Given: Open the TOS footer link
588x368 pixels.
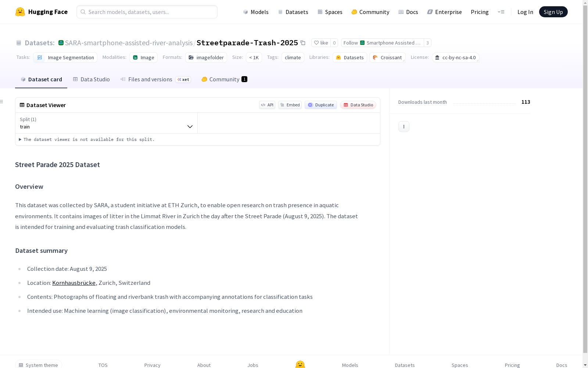Looking at the screenshot, I should pos(103,365).
